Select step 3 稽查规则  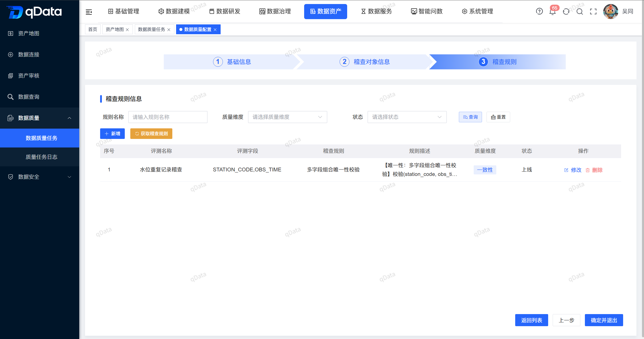(x=498, y=62)
